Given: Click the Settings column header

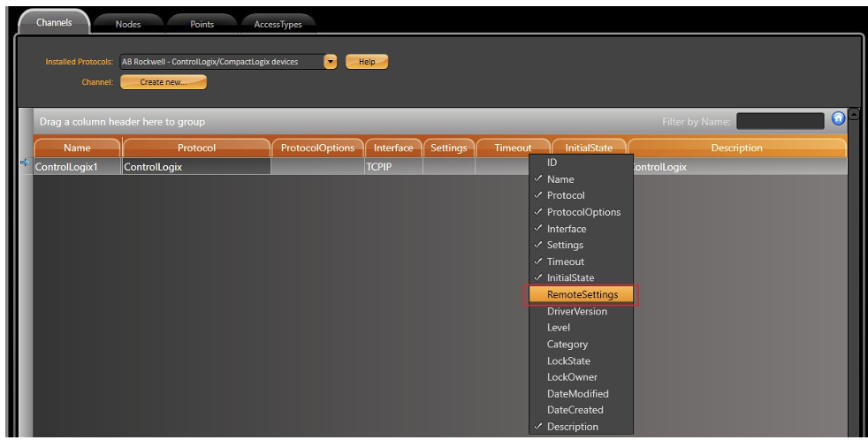Looking at the screenshot, I should pos(449,148).
